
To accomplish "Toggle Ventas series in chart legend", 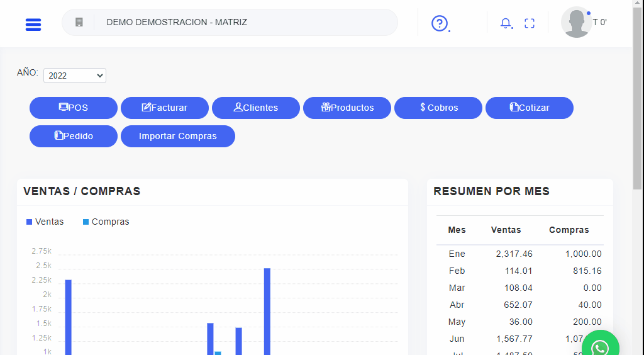I will click(45, 222).
